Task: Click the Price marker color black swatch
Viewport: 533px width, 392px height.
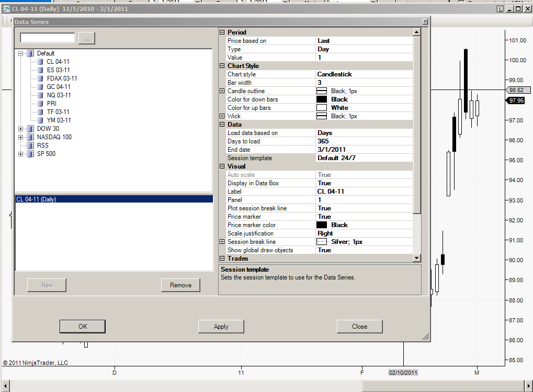Action: click(322, 225)
